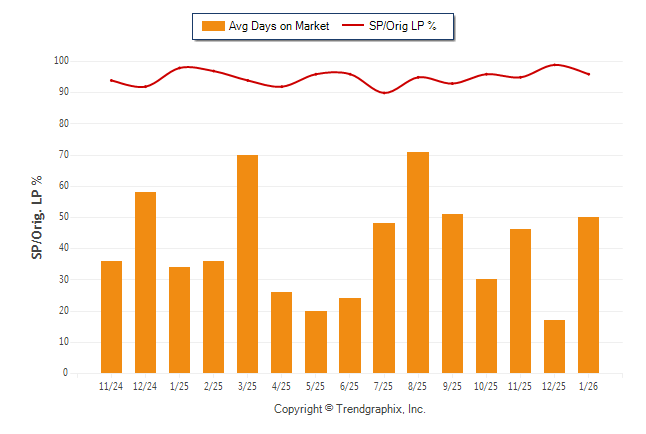Click the 3/25 orange bar

[x=247, y=264]
